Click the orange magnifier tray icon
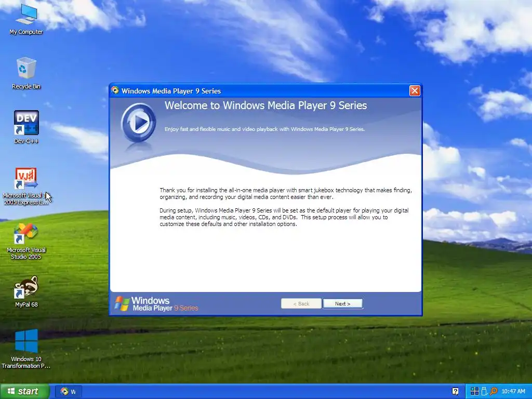 (x=494, y=391)
